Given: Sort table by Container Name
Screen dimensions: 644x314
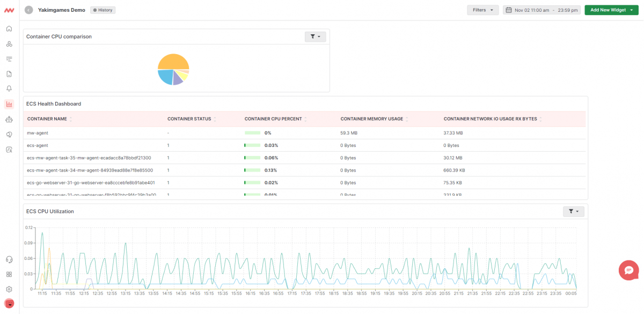Looking at the screenshot, I should coord(71,119).
